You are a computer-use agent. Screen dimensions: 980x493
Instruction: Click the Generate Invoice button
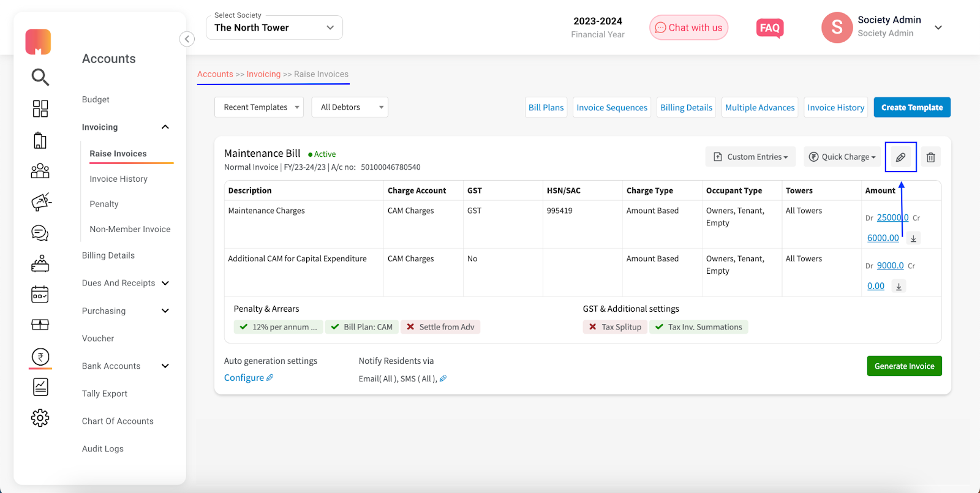905,366
